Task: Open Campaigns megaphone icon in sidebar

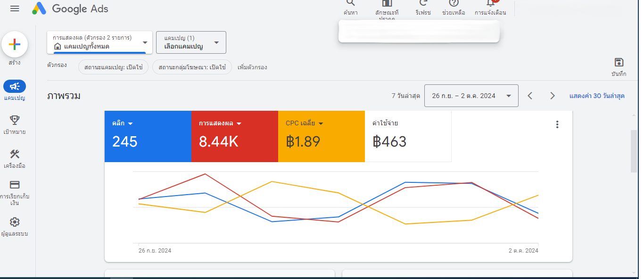Action: click(15, 86)
